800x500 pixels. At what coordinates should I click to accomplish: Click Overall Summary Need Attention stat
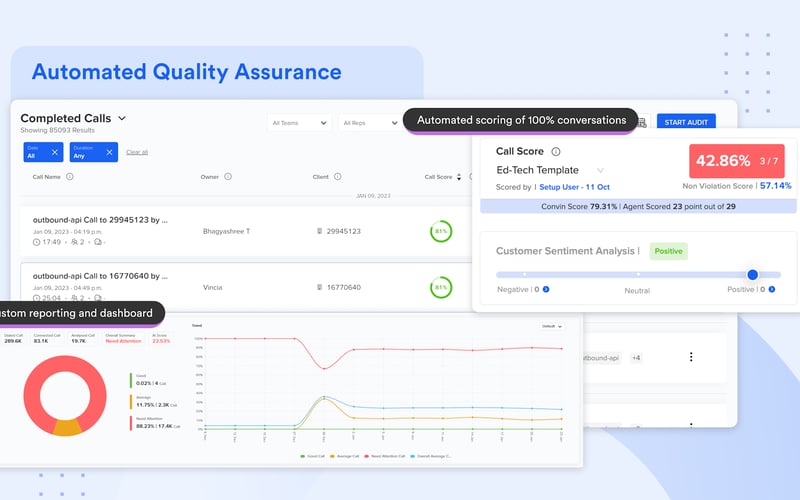[x=123, y=338]
